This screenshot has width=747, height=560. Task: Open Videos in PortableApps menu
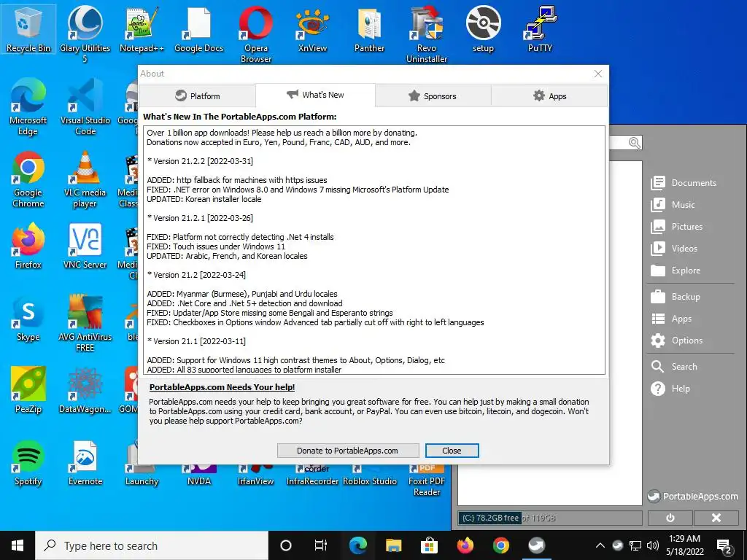674,249
